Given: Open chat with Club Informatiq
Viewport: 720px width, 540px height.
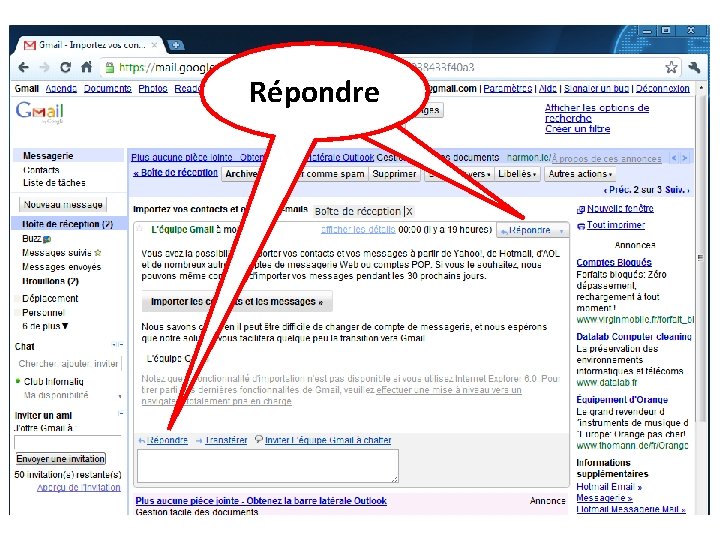Looking at the screenshot, I should pos(53,382).
